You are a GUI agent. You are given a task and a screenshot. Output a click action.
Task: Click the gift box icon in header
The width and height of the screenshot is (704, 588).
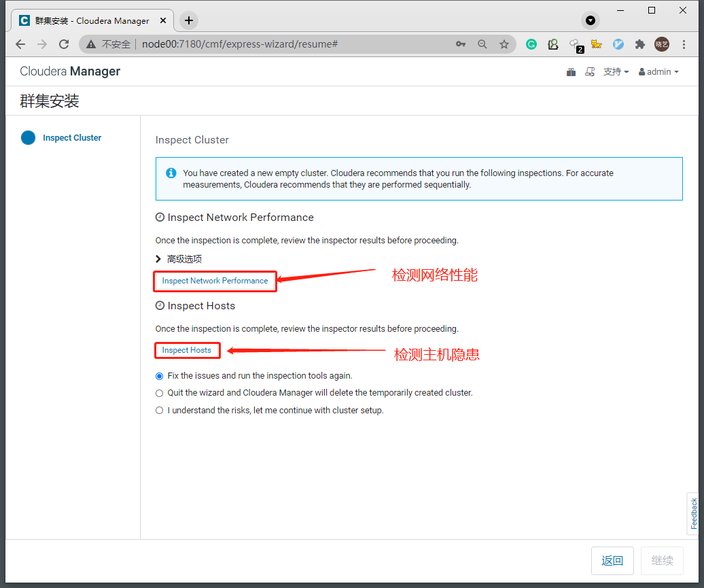pos(571,72)
